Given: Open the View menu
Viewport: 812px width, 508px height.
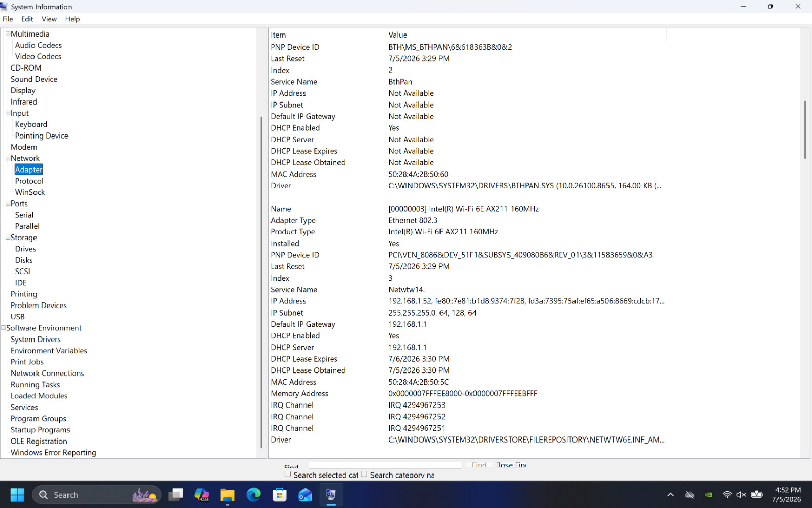Looking at the screenshot, I should point(49,19).
